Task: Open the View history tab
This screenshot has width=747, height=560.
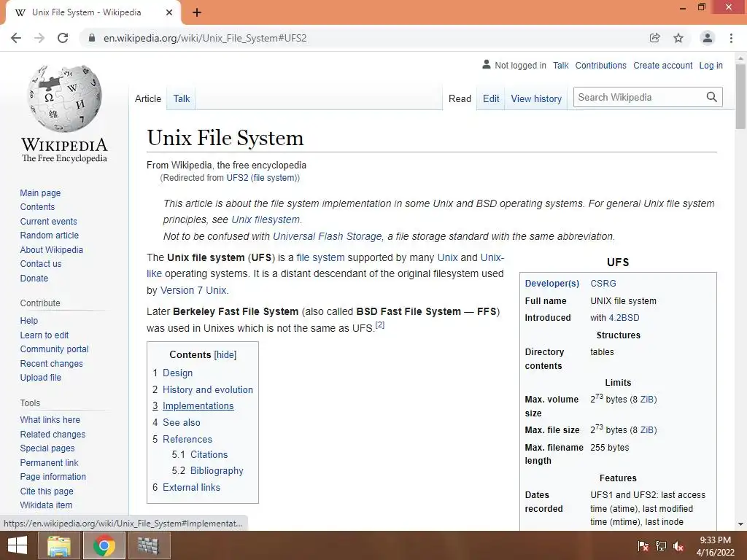Action: pyautogui.click(x=536, y=98)
